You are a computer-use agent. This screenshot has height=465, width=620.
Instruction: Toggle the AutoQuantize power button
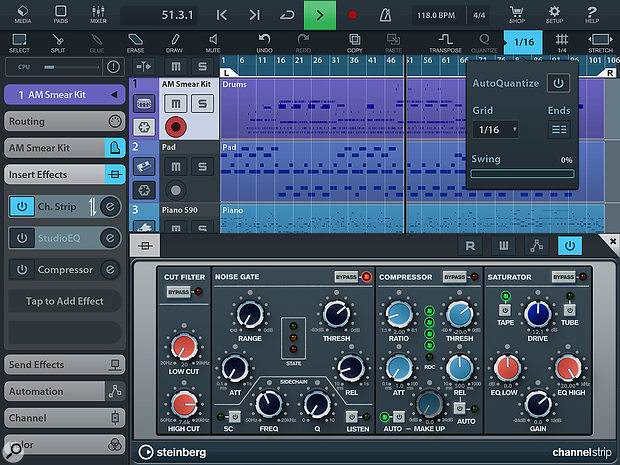tap(558, 83)
